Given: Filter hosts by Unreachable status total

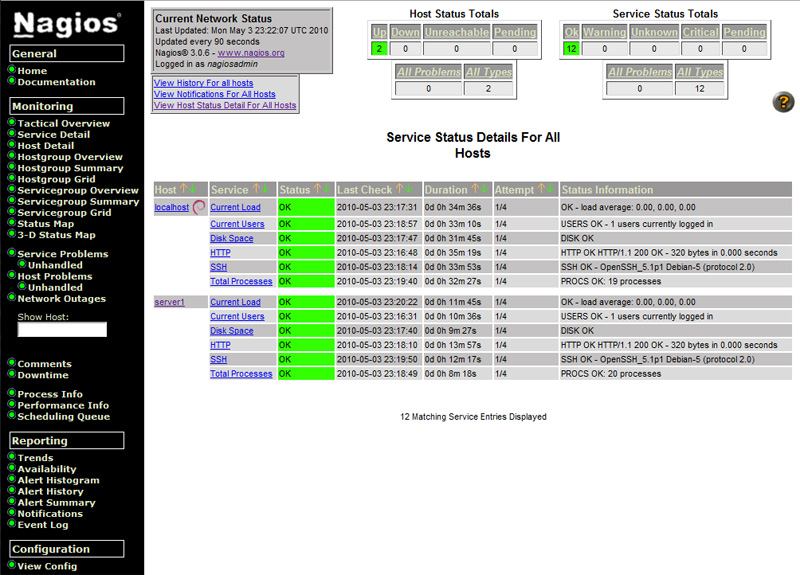Looking at the screenshot, I should 455,32.
